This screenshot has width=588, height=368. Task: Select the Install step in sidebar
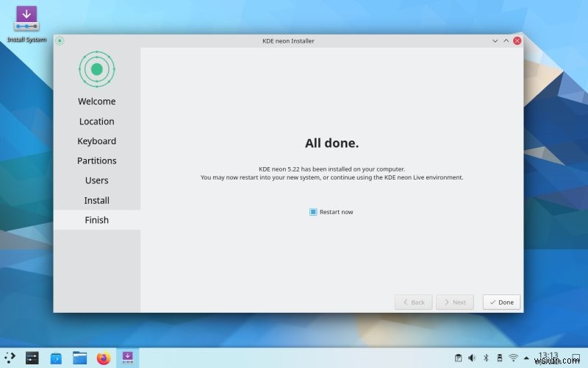click(97, 200)
